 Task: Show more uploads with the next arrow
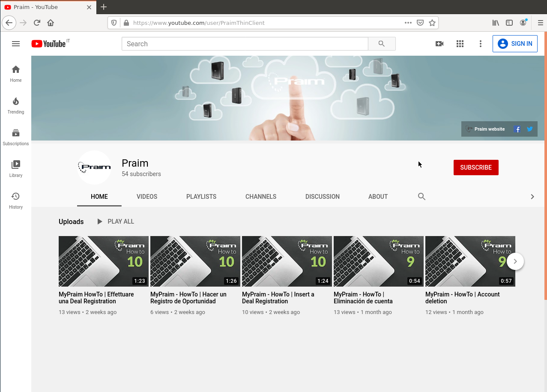tap(515, 261)
